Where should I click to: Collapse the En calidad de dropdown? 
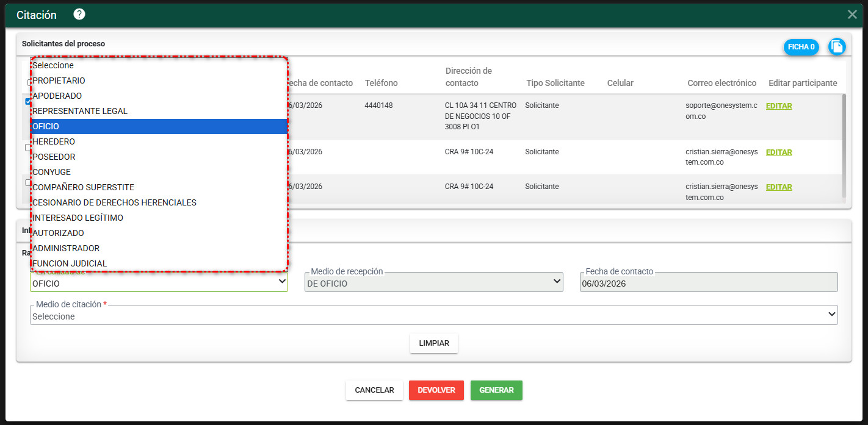tap(159, 283)
